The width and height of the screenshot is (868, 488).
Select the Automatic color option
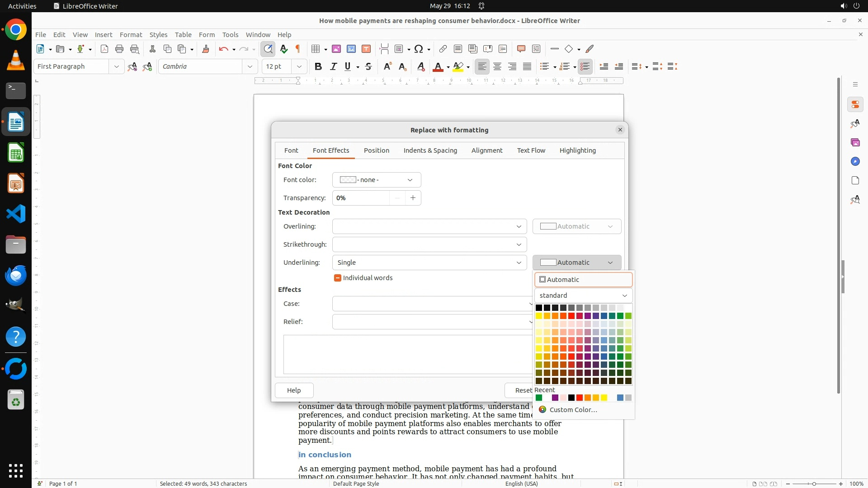pos(583,280)
